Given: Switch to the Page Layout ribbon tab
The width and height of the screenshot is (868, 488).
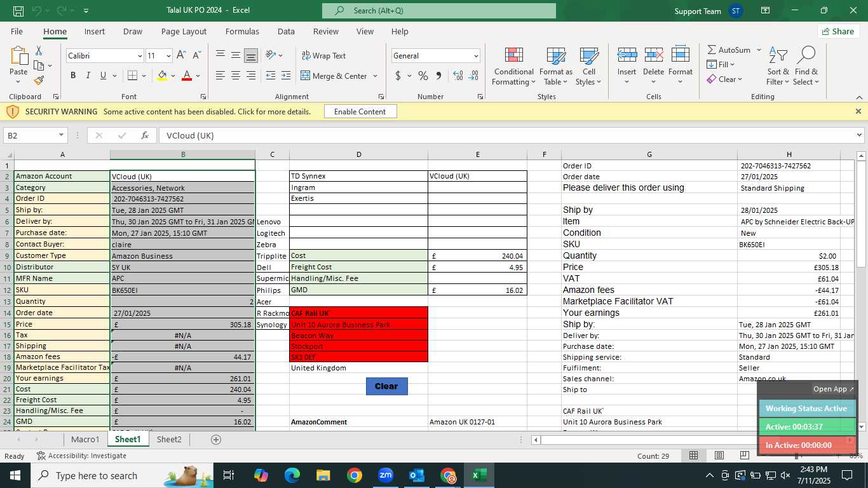Looking at the screenshot, I should coord(184,31).
